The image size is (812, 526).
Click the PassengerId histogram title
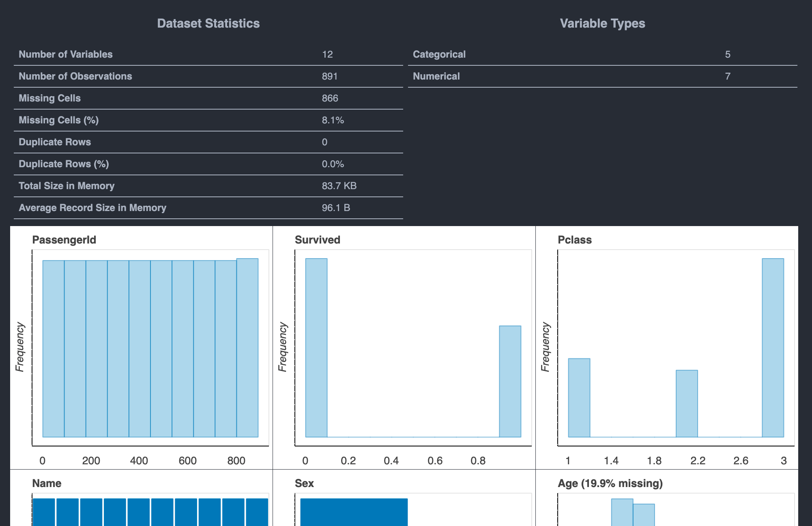[x=64, y=240]
